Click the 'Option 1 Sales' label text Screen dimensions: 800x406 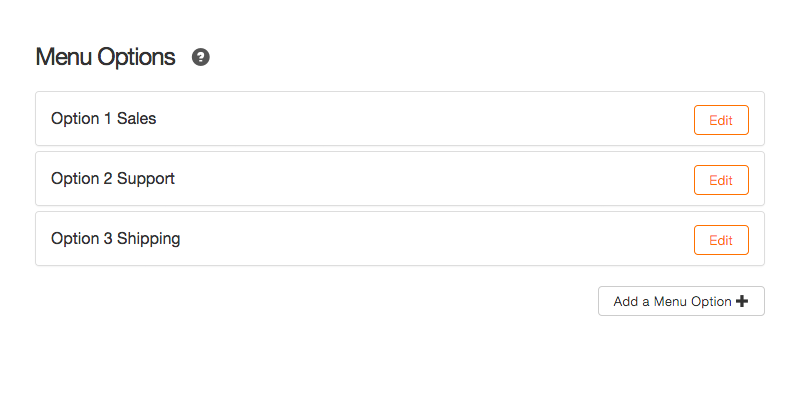pos(104,118)
